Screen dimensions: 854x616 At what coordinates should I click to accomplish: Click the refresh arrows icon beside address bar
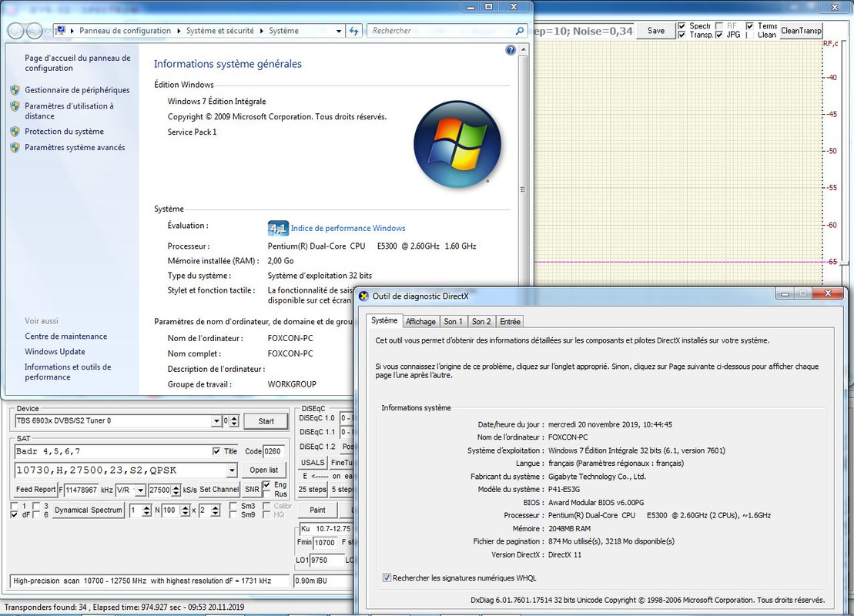(x=354, y=31)
